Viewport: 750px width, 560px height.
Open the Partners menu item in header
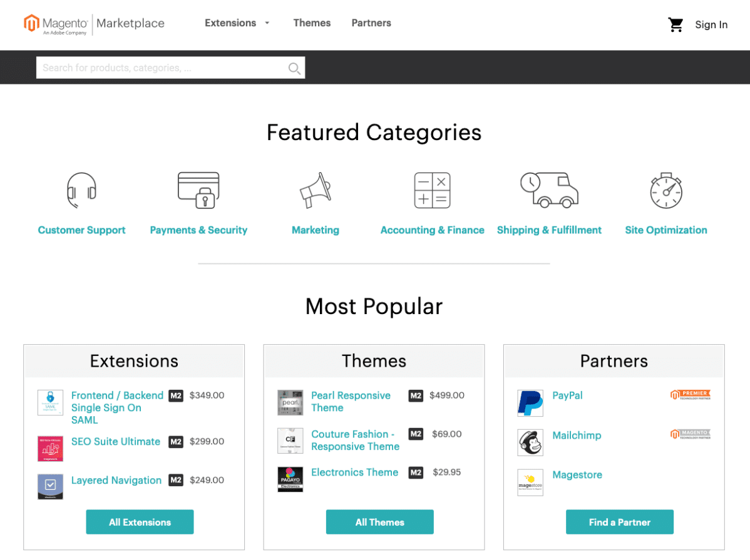tap(371, 23)
